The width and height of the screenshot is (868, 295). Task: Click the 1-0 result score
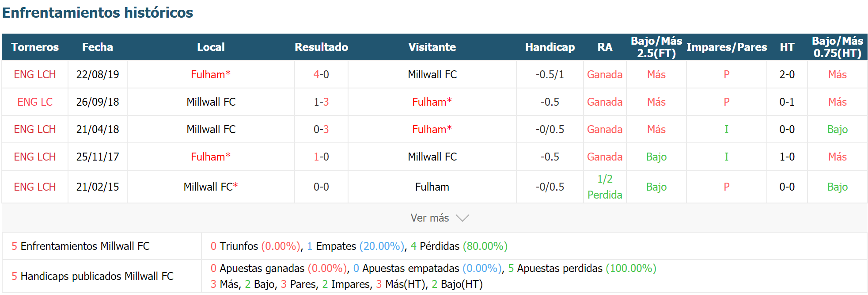321,157
